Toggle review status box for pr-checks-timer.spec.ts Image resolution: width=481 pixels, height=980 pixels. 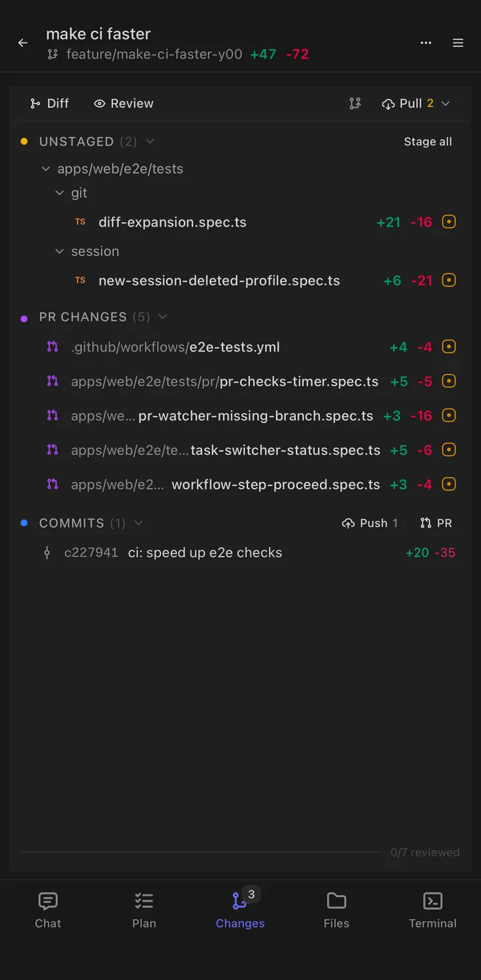[x=450, y=381]
